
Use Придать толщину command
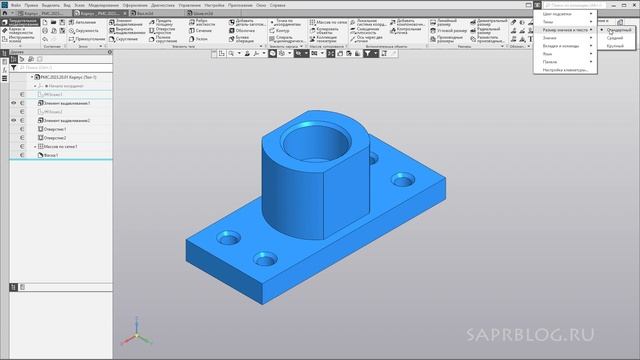(x=160, y=22)
